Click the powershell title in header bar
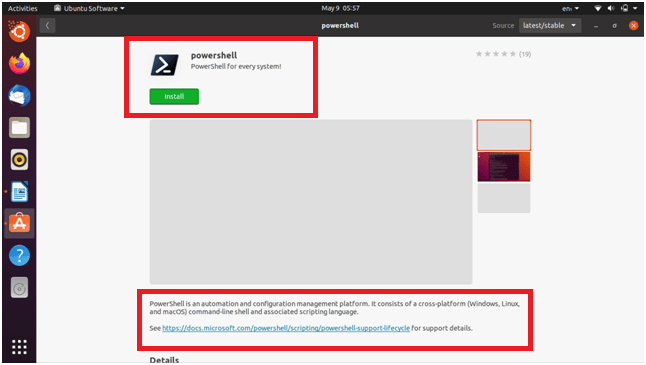The height and width of the screenshot is (365, 646). click(340, 26)
